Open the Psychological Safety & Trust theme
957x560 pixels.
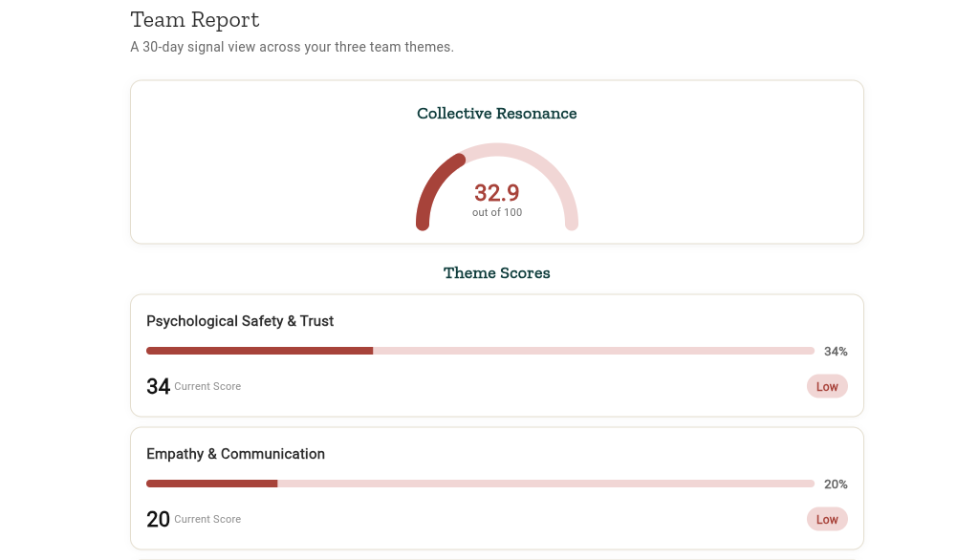240,321
